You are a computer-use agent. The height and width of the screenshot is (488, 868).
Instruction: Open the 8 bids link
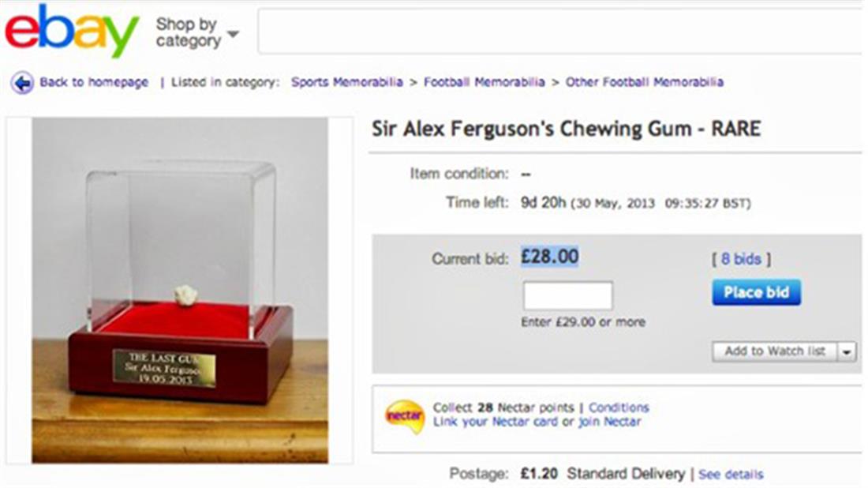[740, 259]
